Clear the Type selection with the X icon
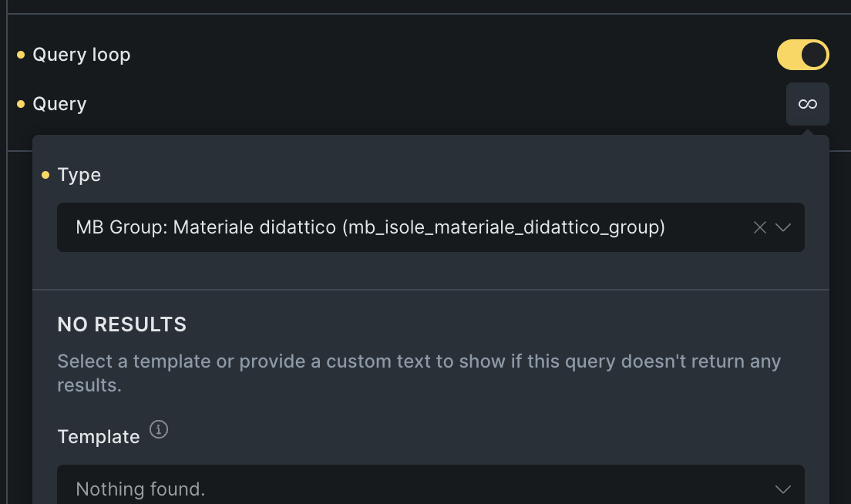Viewport: 851px width, 504px height. pyautogui.click(x=759, y=227)
